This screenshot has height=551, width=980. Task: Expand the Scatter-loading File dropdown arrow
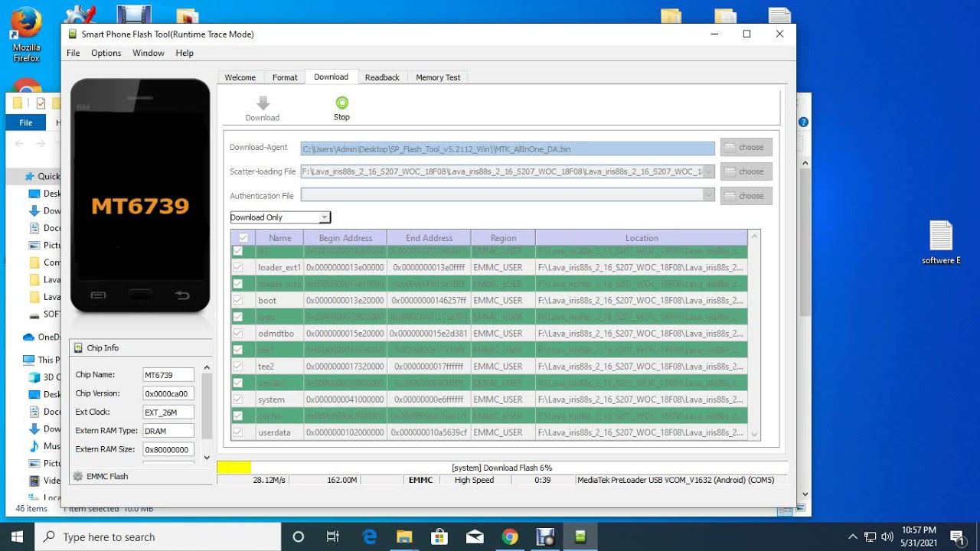point(708,171)
